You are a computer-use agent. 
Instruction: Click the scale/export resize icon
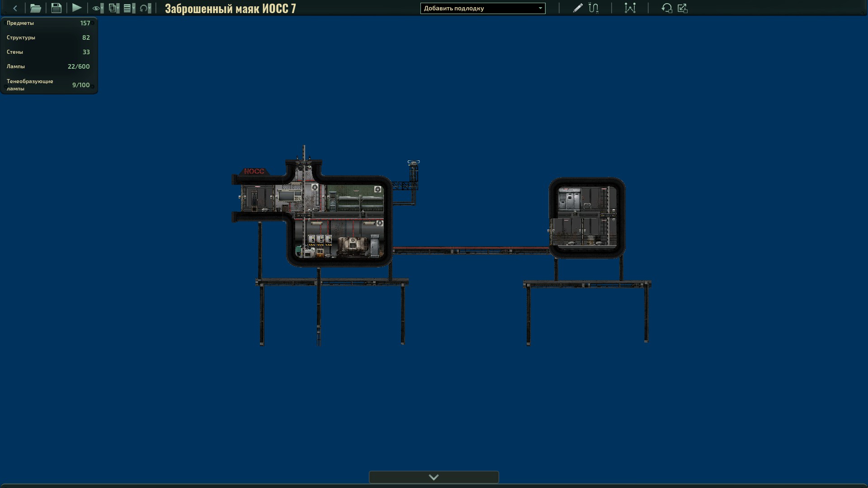[x=683, y=8]
